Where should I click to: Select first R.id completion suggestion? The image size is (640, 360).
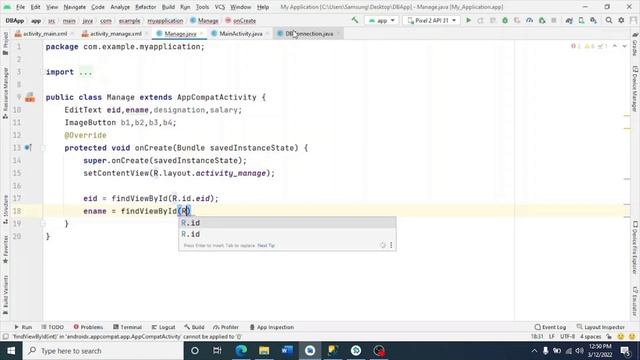click(287, 223)
